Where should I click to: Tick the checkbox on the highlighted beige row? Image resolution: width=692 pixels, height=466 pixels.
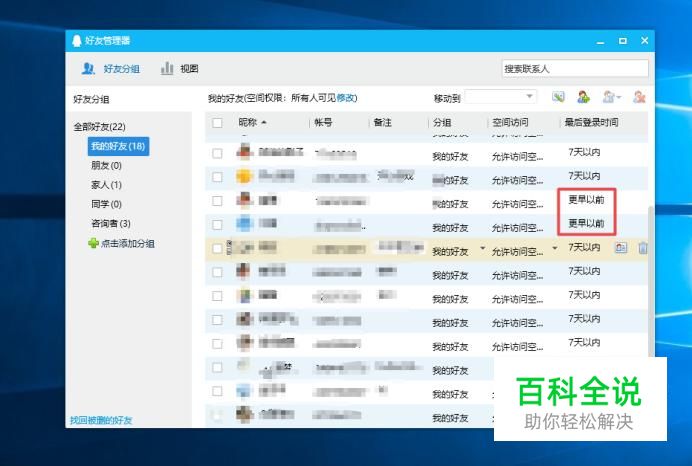(217, 248)
